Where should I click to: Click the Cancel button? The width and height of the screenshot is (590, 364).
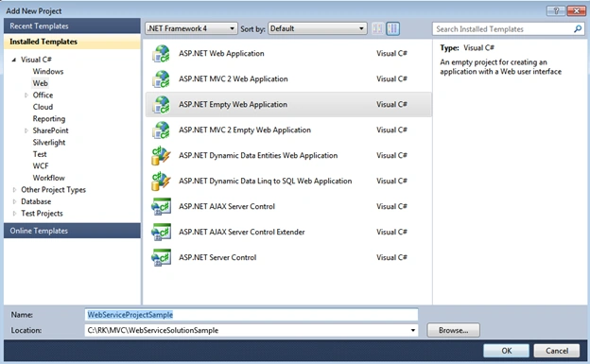pos(557,351)
